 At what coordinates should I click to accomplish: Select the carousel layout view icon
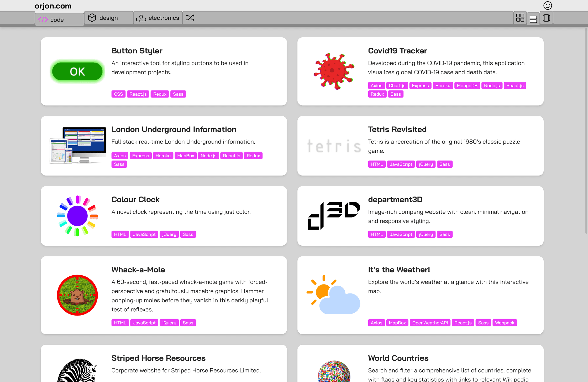click(547, 18)
